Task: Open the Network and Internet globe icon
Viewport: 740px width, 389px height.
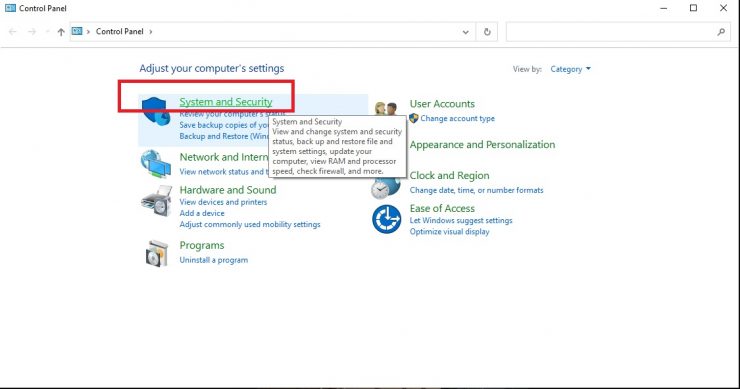Action: click(156, 164)
